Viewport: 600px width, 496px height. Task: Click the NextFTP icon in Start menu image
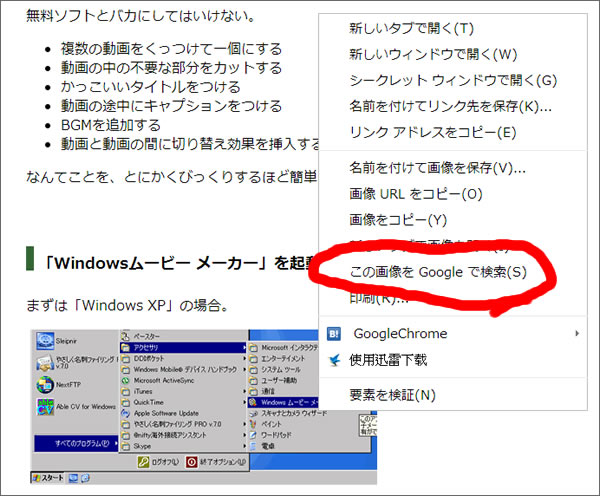44,384
